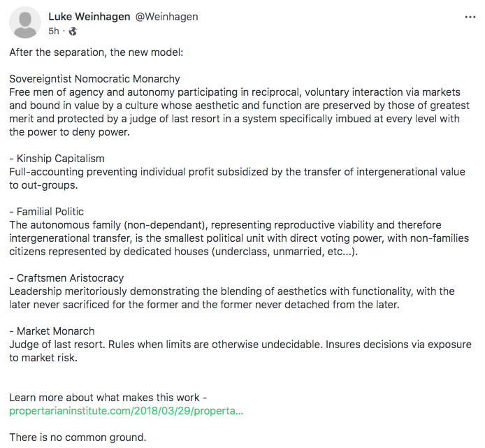Click Luke Weinhagen's profile avatar
485x448 pixels.
(26, 23)
